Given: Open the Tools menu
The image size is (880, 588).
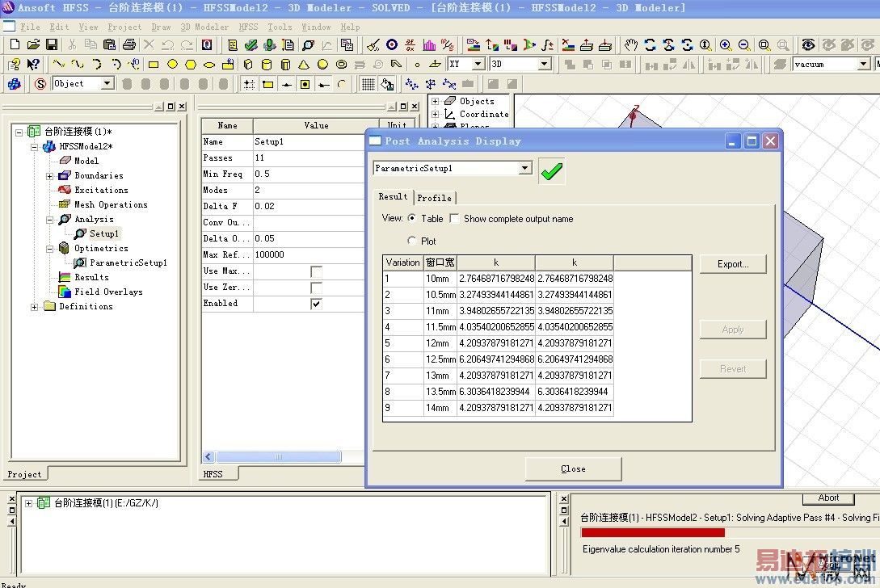Looking at the screenshot, I should click(x=280, y=27).
